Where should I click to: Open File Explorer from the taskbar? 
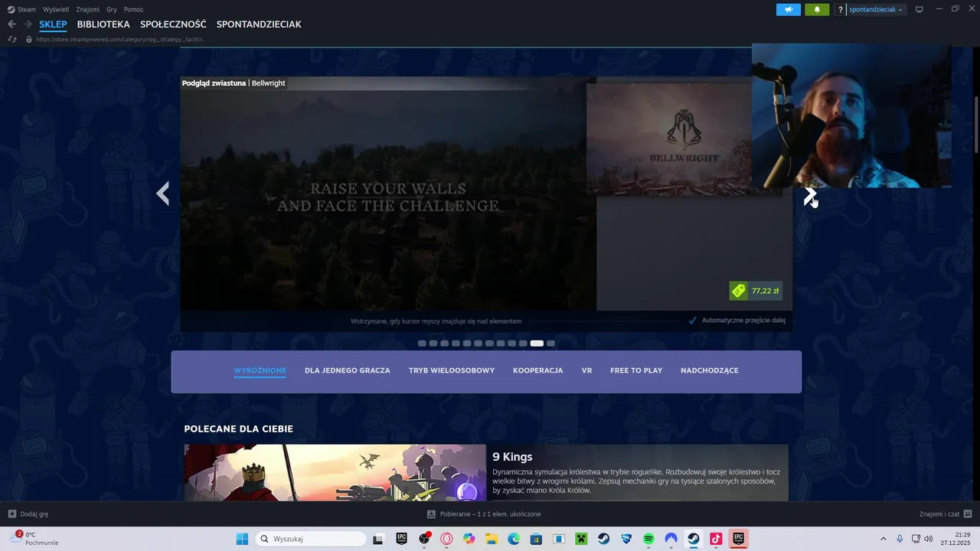point(492,539)
